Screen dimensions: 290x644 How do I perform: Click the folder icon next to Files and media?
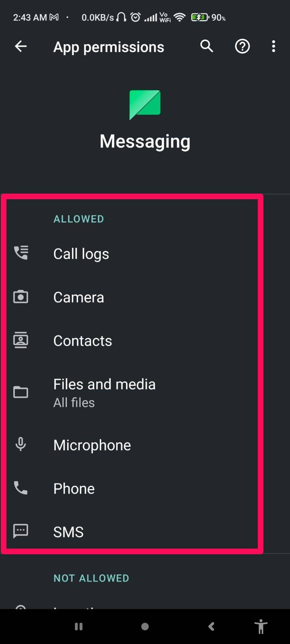(x=21, y=392)
